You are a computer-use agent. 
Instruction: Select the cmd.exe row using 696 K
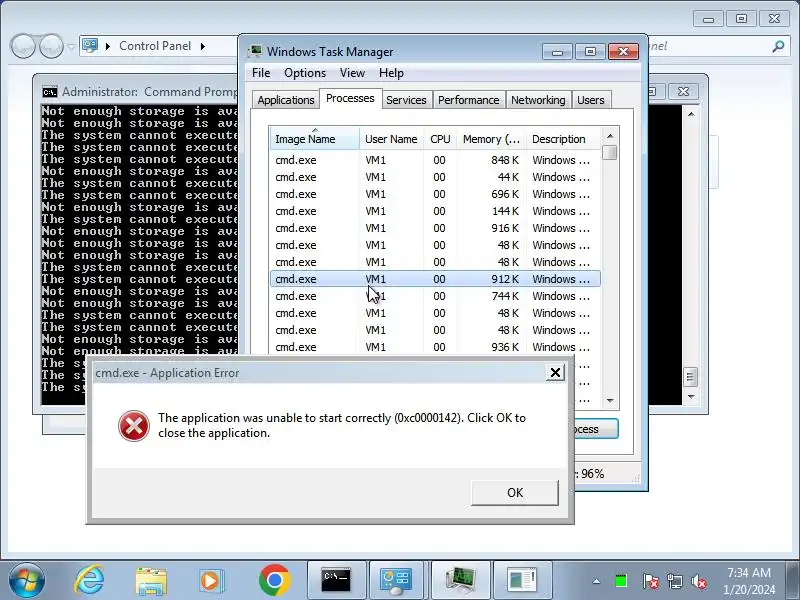click(435, 194)
